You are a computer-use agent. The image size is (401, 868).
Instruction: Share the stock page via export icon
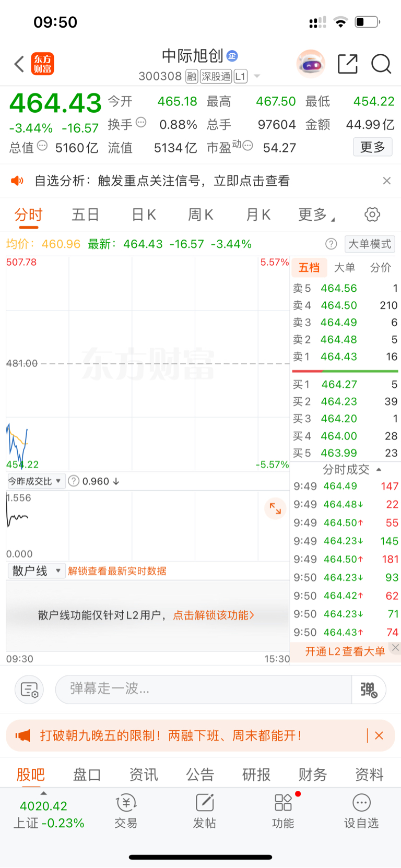pos(348,64)
